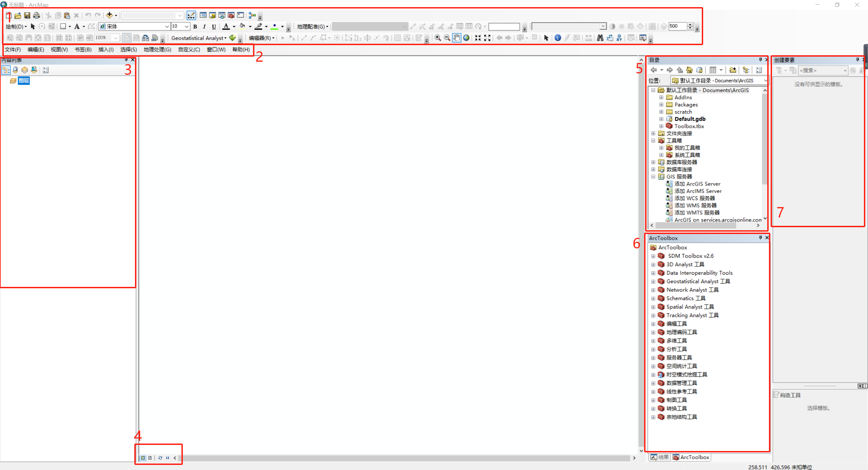Click the Full Extent globe icon
The width and height of the screenshot is (868, 470).
[x=466, y=38]
